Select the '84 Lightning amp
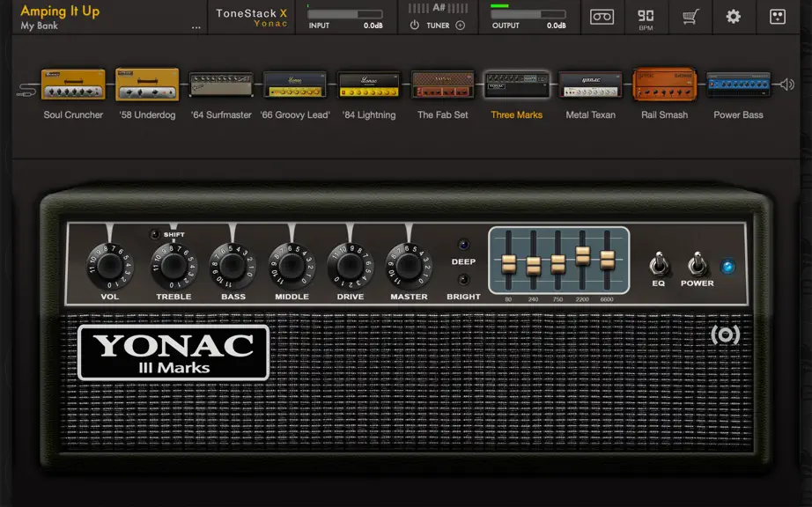This screenshot has height=507, width=812. pos(369,84)
